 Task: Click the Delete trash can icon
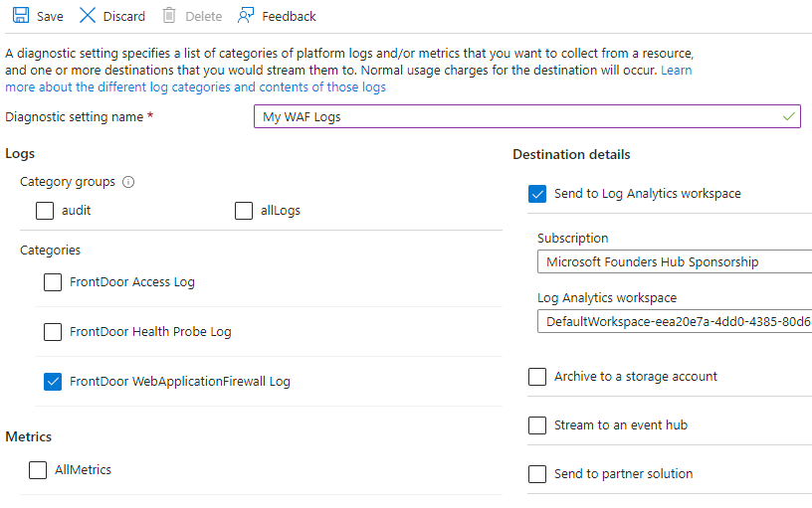pyautogui.click(x=169, y=16)
